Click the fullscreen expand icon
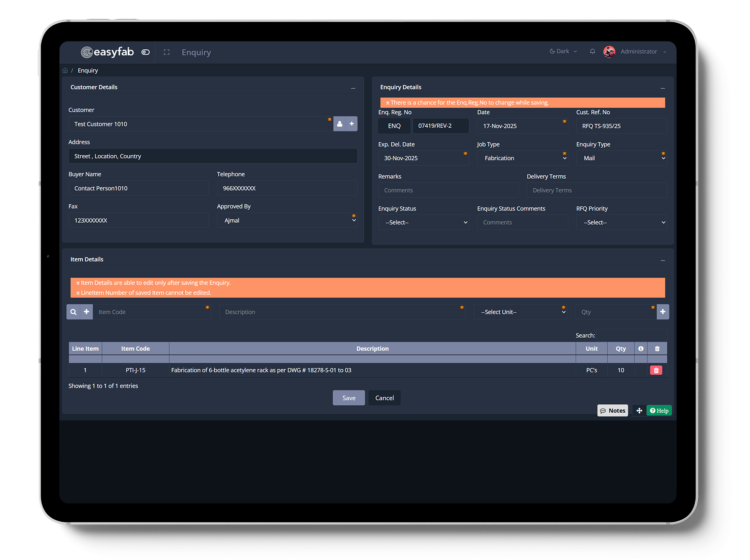The image size is (750, 560). [167, 52]
